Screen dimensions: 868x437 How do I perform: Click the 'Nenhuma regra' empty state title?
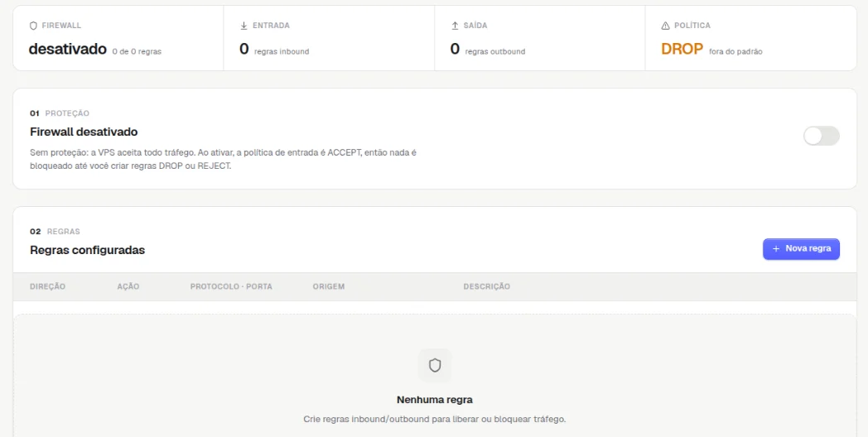(435, 400)
